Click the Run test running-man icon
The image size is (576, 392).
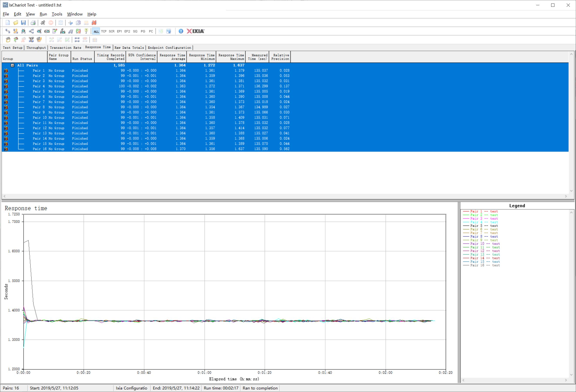click(x=43, y=23)
